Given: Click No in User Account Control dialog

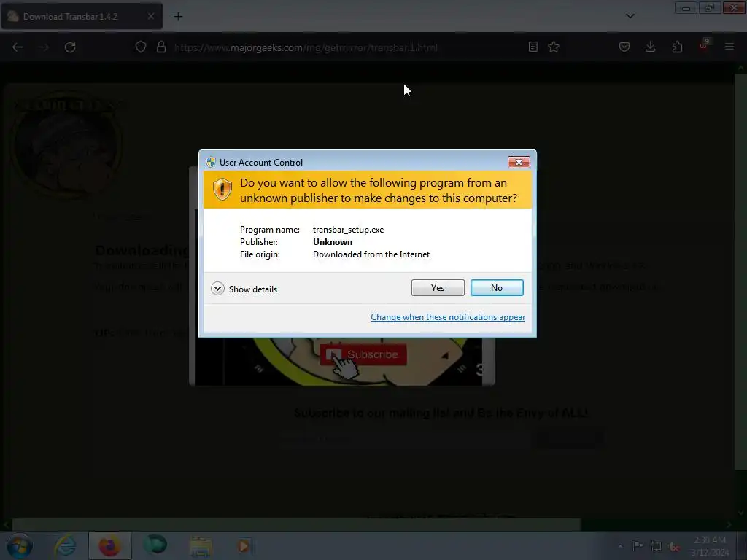Looking at the screenshot, I should click(x=497, y=287).
